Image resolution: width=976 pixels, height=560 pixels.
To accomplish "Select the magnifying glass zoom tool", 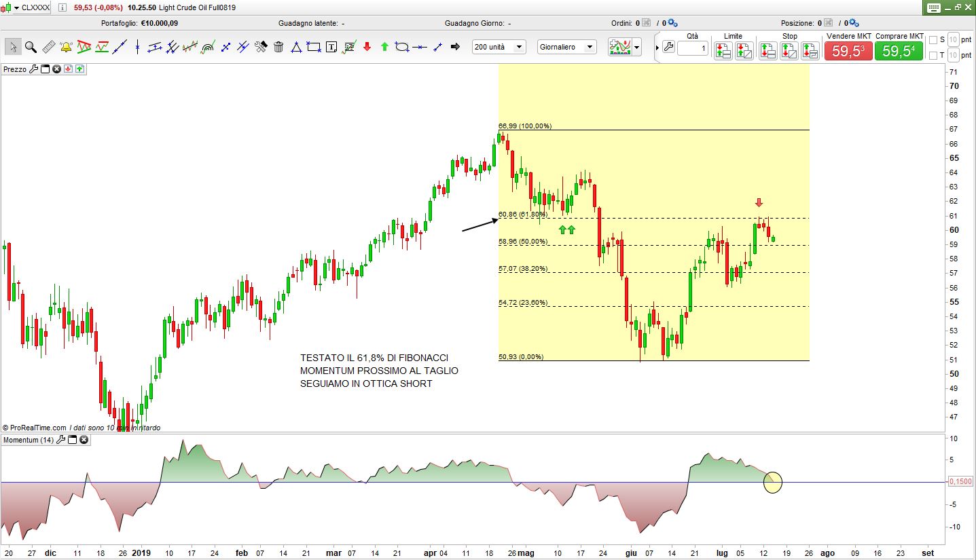I will [31, 47].
